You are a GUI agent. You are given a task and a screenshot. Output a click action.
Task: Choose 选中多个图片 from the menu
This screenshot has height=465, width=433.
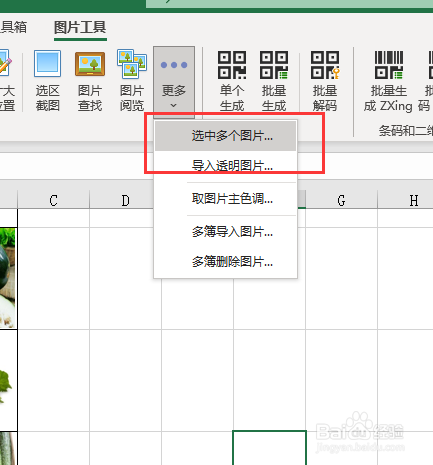(225, 136)
